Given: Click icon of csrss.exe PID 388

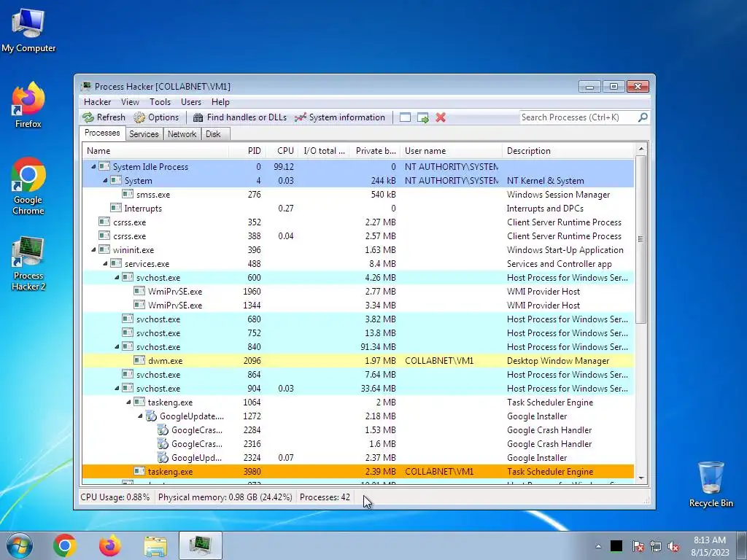Looking at the screenshot, I should click(104, 236).
